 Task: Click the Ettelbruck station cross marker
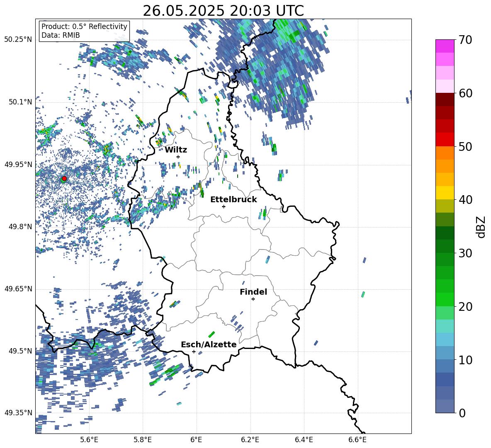coord(224,206)
